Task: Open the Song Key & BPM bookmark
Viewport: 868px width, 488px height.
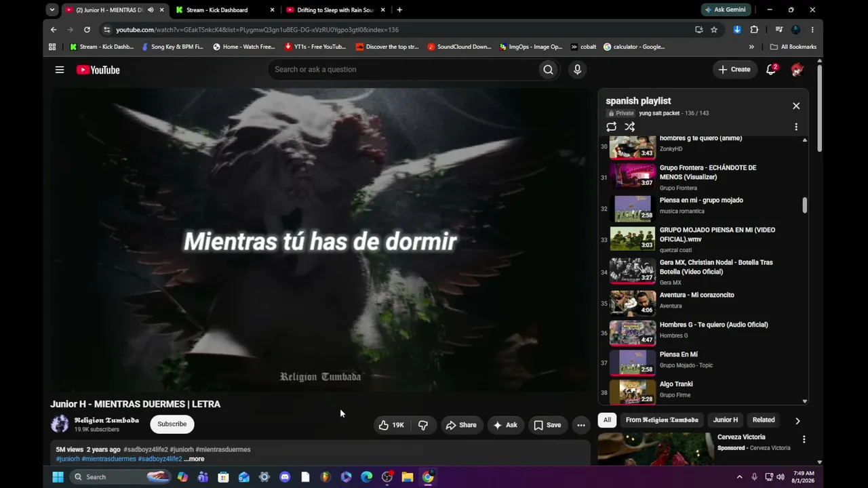Action: coord(172,47)
